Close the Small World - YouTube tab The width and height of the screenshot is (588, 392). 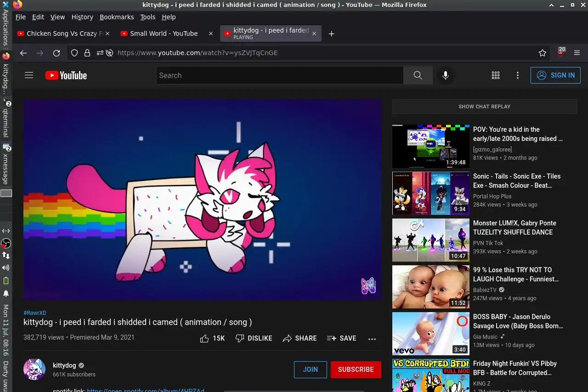(211, 34)
